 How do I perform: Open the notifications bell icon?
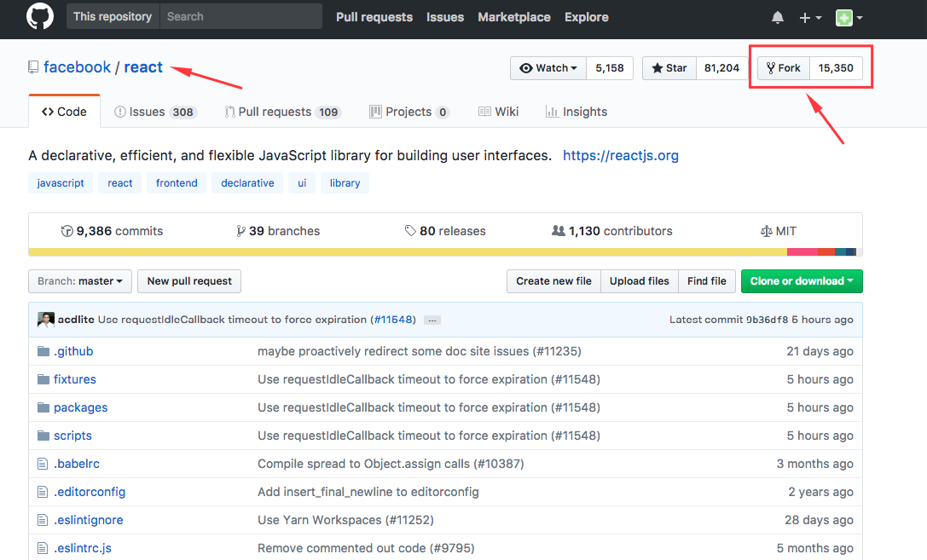pyautogui.click(x=778, y=18)
